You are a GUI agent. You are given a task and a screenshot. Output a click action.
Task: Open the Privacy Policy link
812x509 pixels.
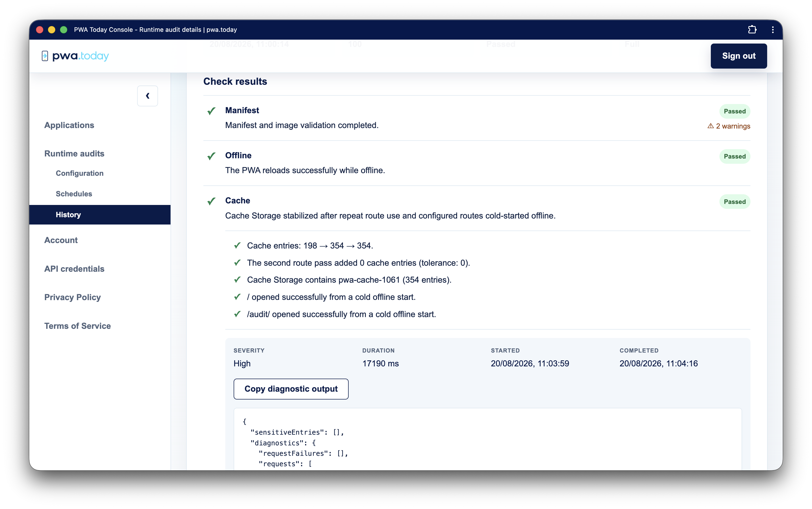point(72,297)
